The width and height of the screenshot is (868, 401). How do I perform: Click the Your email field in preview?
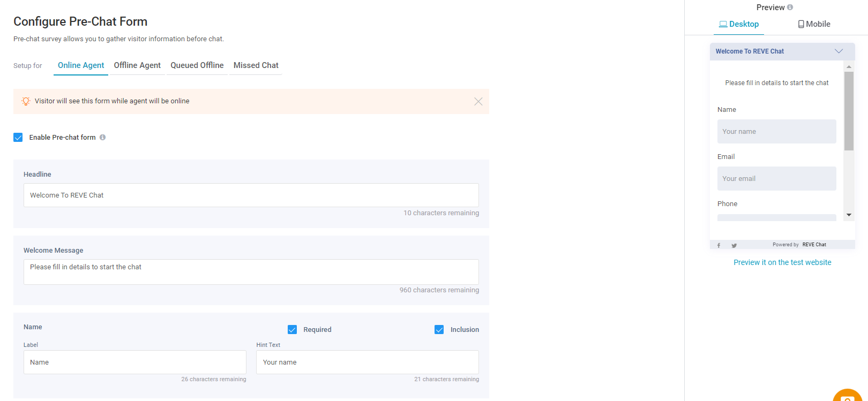tap(777, 179)
